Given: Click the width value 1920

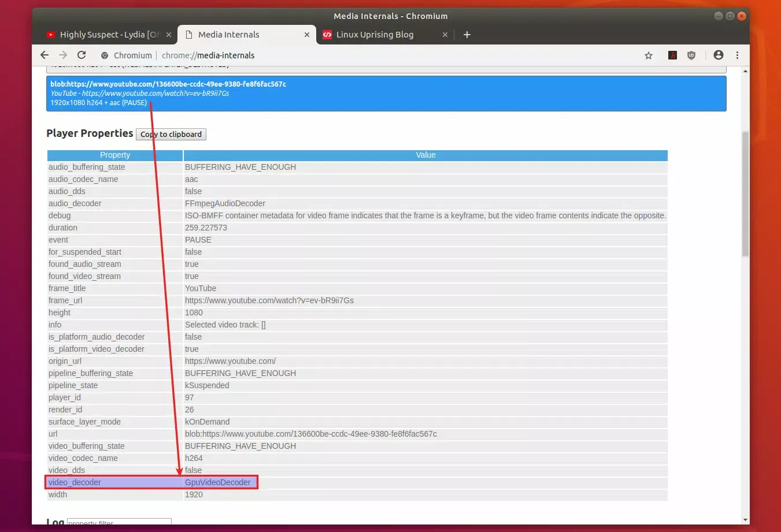Looking at the screenshot, I should click(194, 494).
